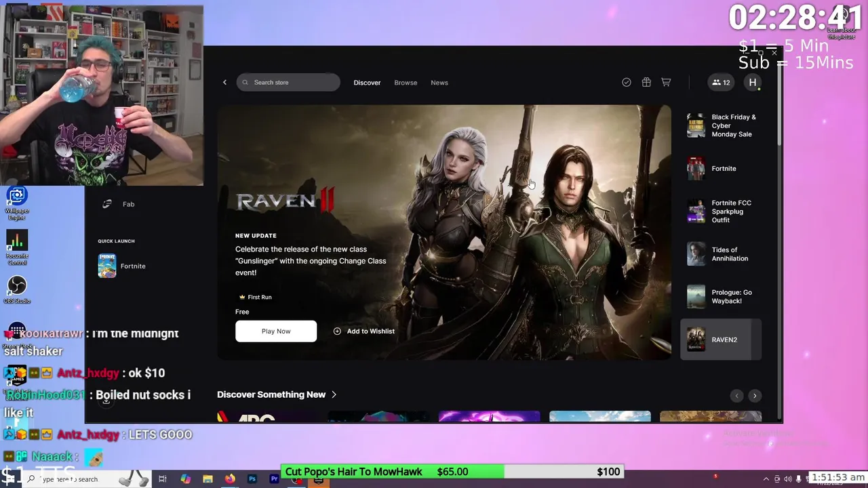
Task: Show hidden system tray icons chevron
Action: coord(766,479)
